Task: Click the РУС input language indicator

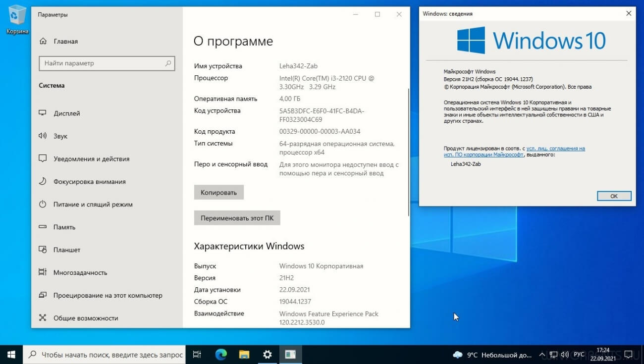Action: [x=579, y=355]
